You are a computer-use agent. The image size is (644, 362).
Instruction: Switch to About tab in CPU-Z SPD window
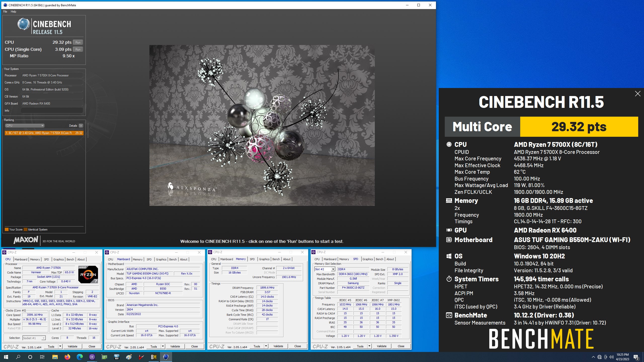tap(390, 259)
